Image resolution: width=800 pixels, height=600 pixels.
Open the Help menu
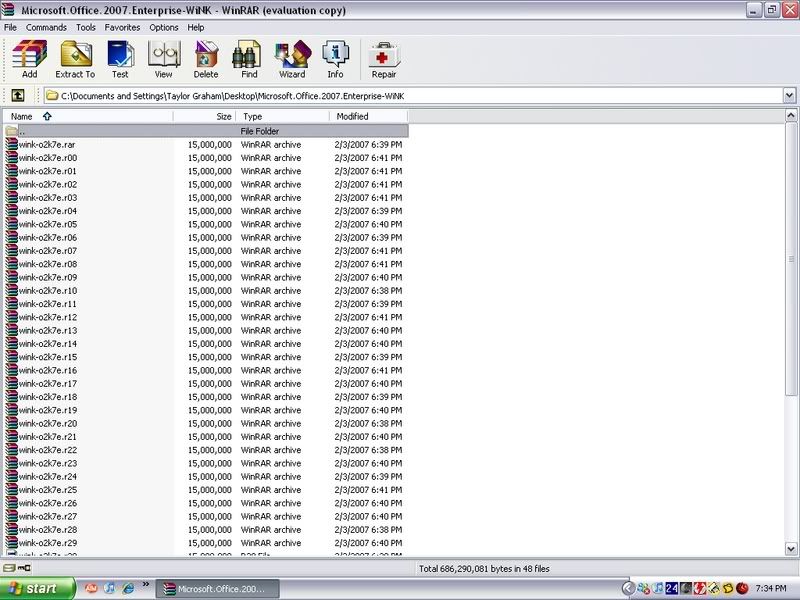coord(195,28)
